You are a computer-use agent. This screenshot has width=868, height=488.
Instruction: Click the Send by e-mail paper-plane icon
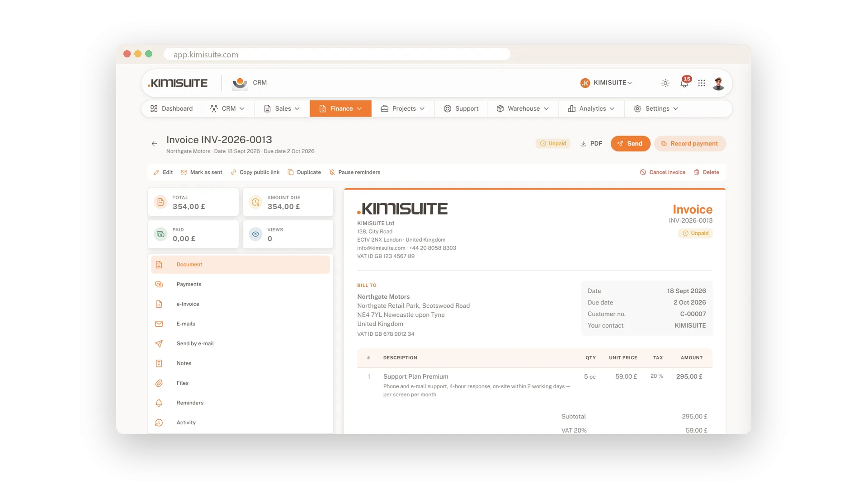(159, 344)
